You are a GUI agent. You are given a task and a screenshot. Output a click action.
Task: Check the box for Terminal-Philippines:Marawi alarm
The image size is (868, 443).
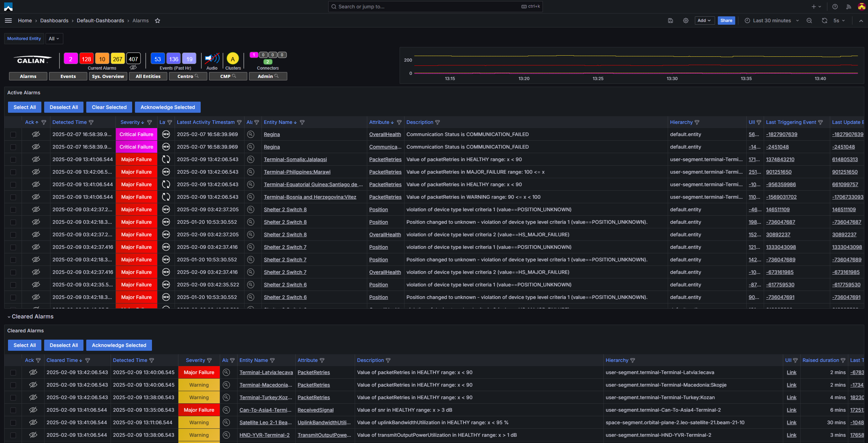[13, 172]
